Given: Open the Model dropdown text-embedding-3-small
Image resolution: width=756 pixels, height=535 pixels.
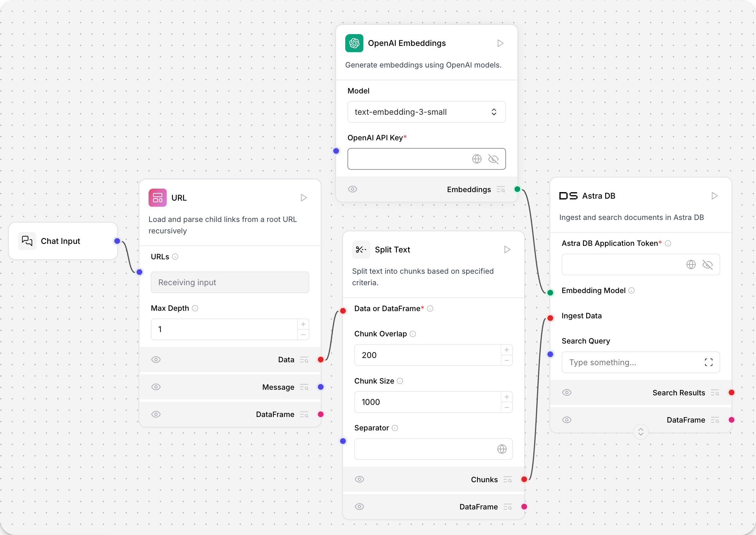Looking at the screenshot, I should [426, 112].
